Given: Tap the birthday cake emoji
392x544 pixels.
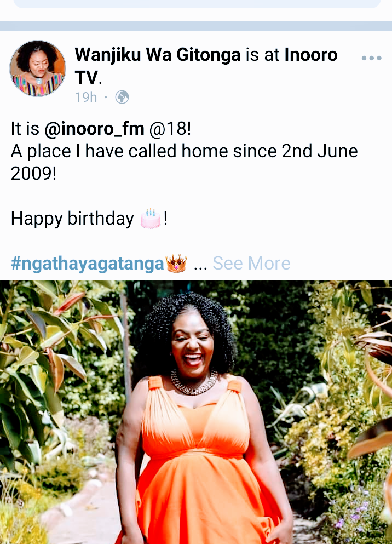Looking at the screenshot, I should tap(151, 218).
